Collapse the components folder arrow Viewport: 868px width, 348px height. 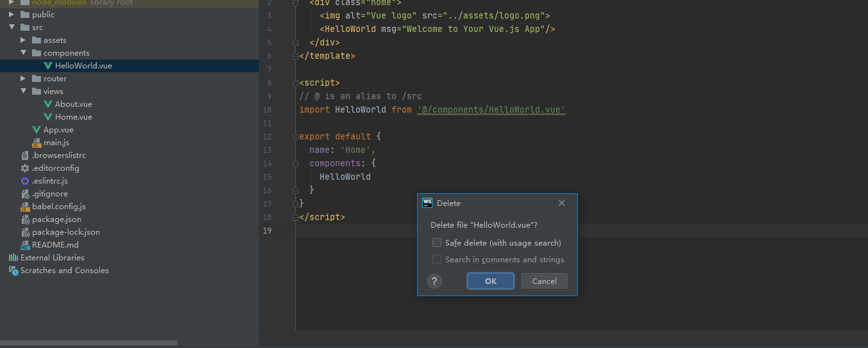coord(24,52)
